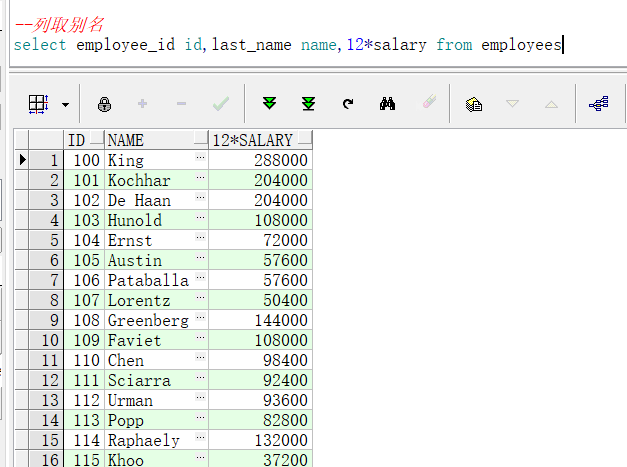The height and width of the screenshot is (467, 627).
Task: Click the 'from' keyword in the query
Action: point(454,45)
